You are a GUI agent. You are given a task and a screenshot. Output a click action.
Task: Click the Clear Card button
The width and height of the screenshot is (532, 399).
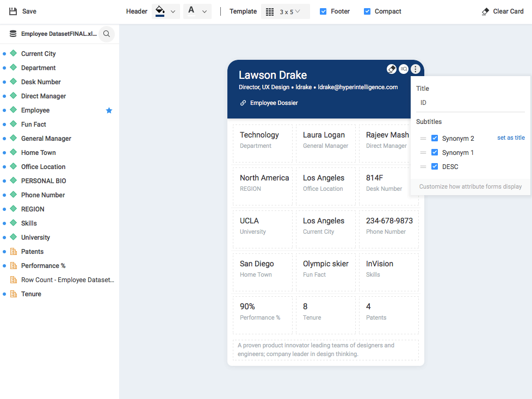pyautogui.click(x=503, y=11)
